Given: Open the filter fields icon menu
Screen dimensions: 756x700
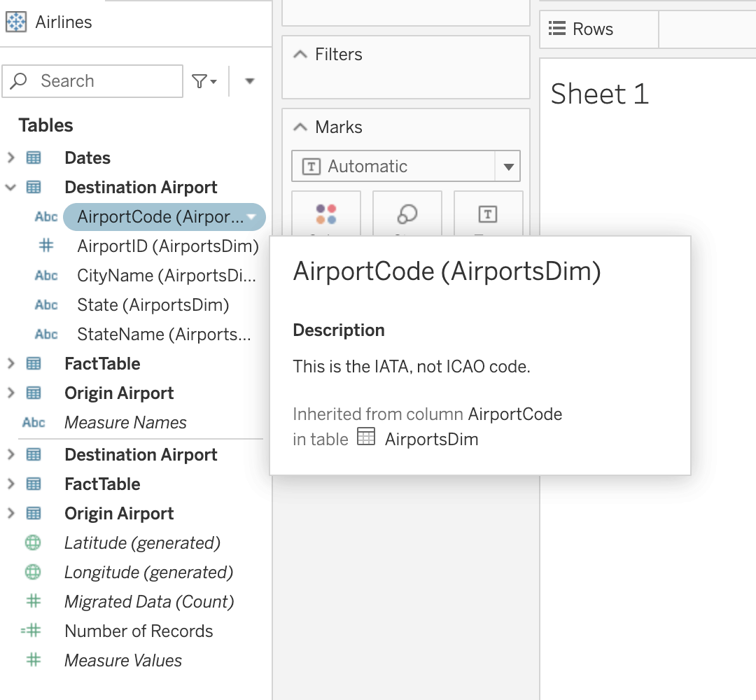Looking at the screenshot, I should point(204,81).
